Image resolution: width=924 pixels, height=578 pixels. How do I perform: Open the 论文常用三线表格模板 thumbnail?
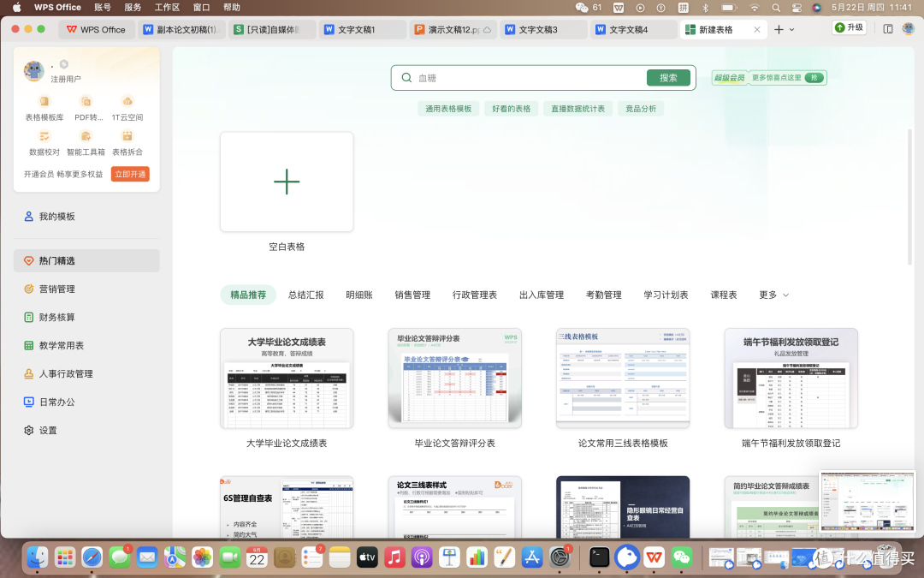coord(623,378)
